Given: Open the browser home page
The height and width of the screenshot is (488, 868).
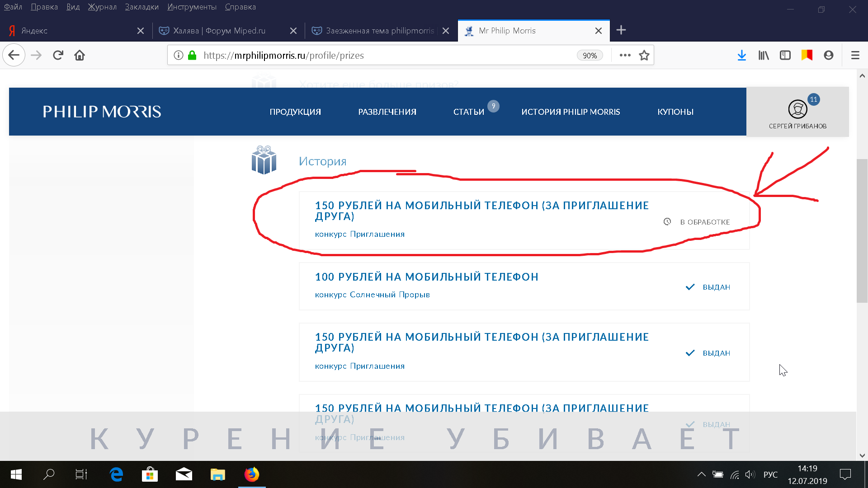Looking at the screenshot, I should coord(80,55).
